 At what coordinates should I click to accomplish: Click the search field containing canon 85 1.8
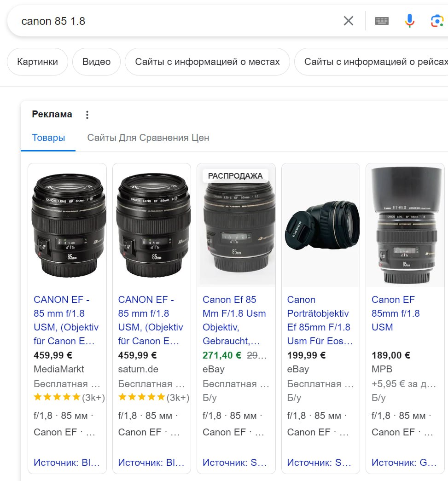click(x=175, y=21)
